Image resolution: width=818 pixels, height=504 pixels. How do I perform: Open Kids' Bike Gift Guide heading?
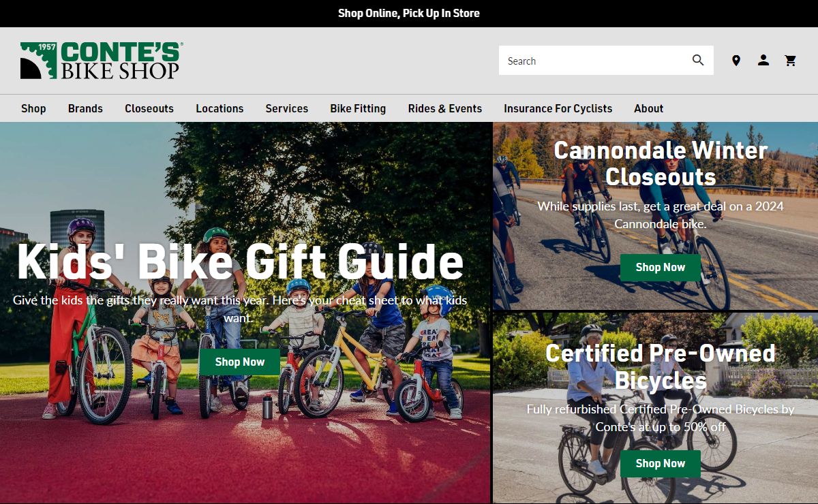240,262
